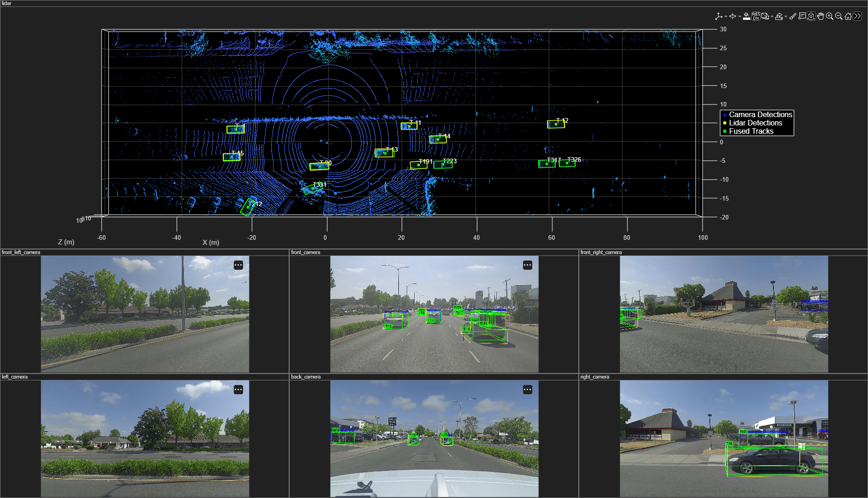This screenshot has width=868, height=498.
Task: Select the Pan hand tool
Action: (820, 16)
